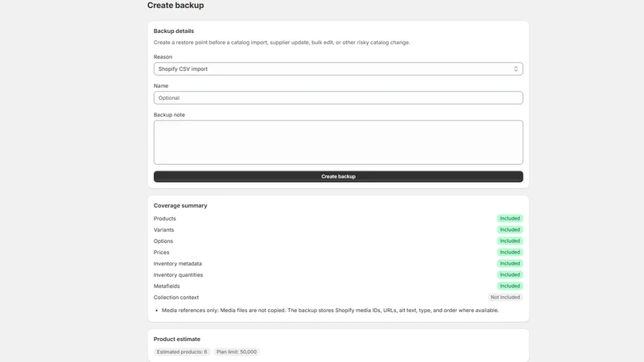This screenshot has width=644, height=362.
Task: Click the Included badge for Options
Action: point(510,241)
